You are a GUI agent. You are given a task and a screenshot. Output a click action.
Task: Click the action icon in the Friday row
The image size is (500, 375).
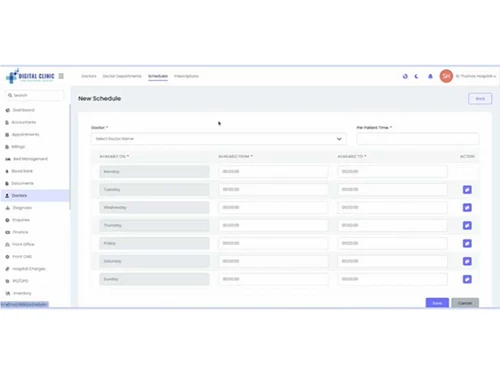(x=467, y=243)
